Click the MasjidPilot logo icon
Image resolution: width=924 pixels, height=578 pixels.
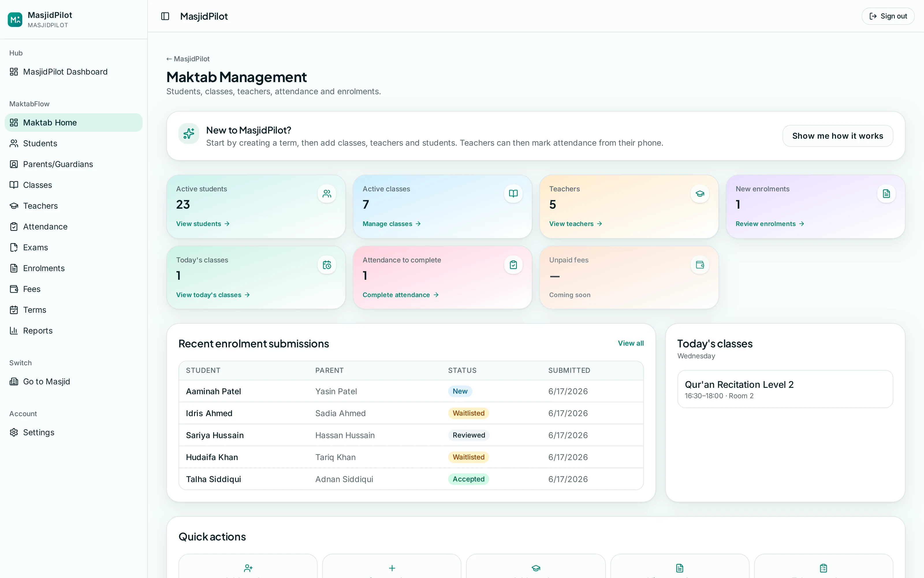[x=15, y=19]
